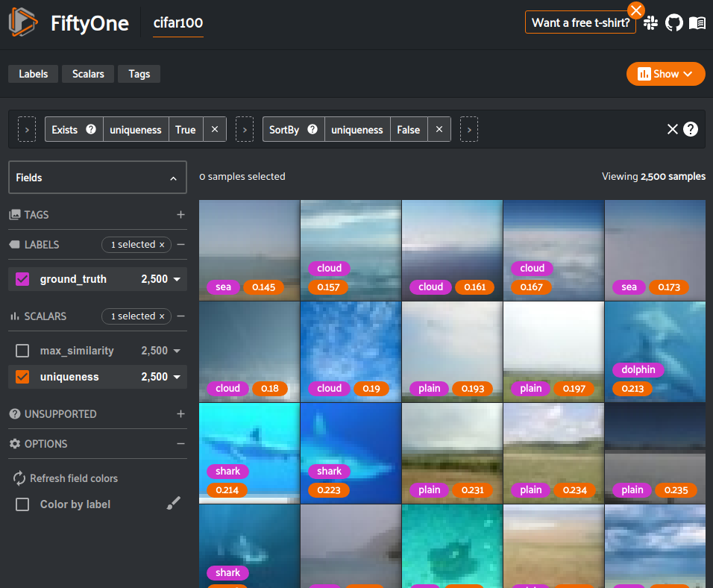Image resolution: width=713 pixels, height=588 pixels.
Task: Click the FiftyOne logo icon
Action: click(23, 23)
